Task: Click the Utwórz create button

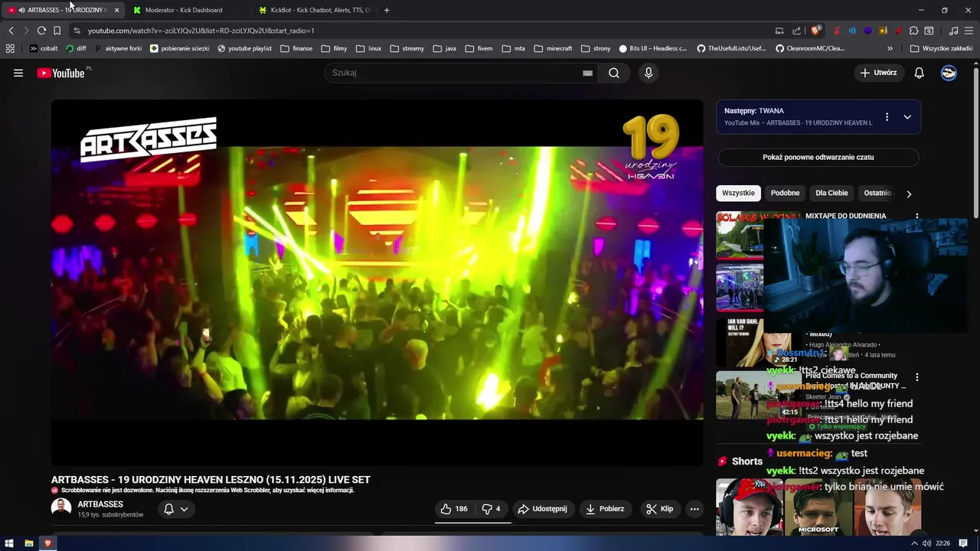Action: click(878, 73)
